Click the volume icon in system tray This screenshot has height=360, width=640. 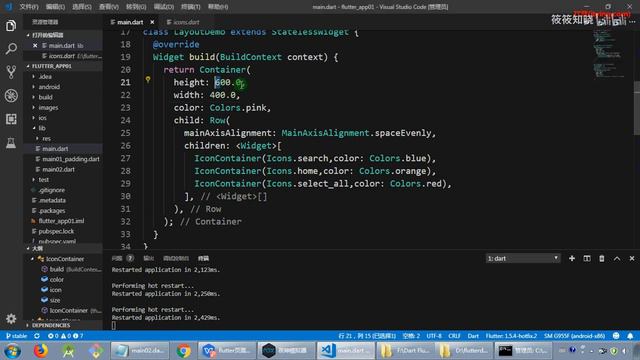625,351
